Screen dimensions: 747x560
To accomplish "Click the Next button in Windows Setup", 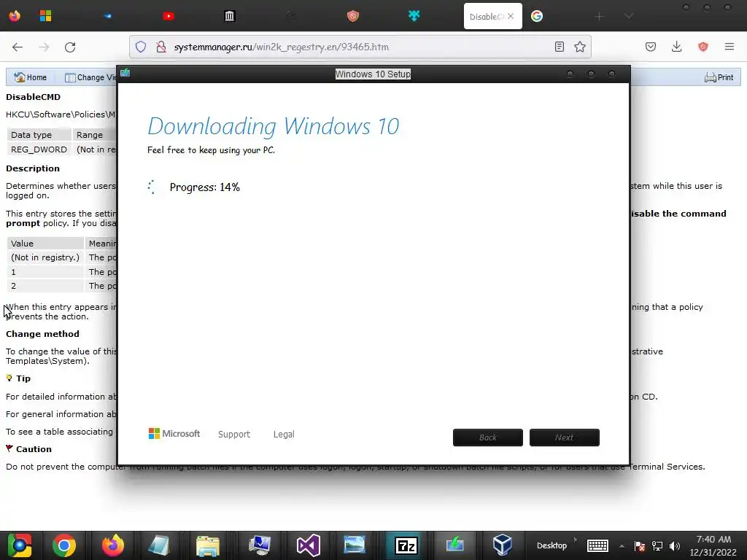I will pos(565,437).
